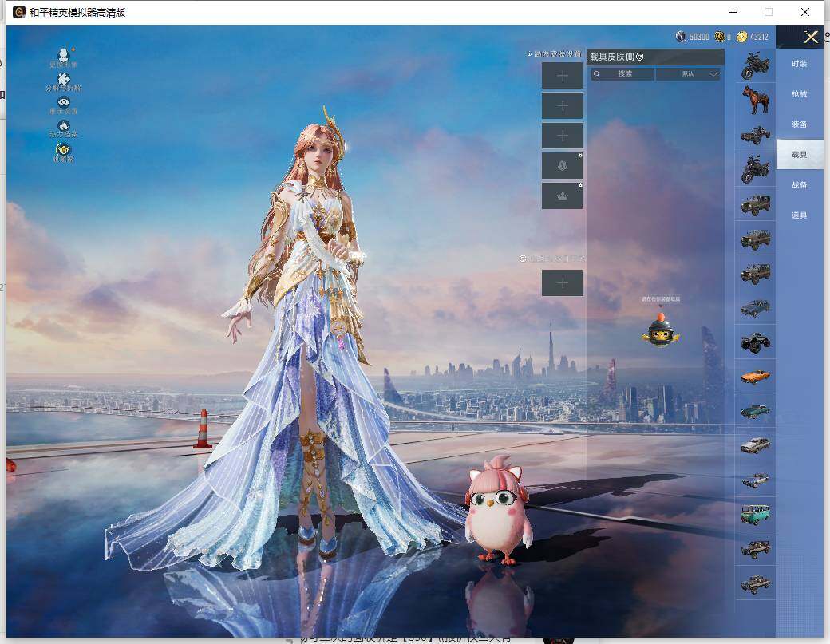Click the locked emblem slot

click(562, 166)
